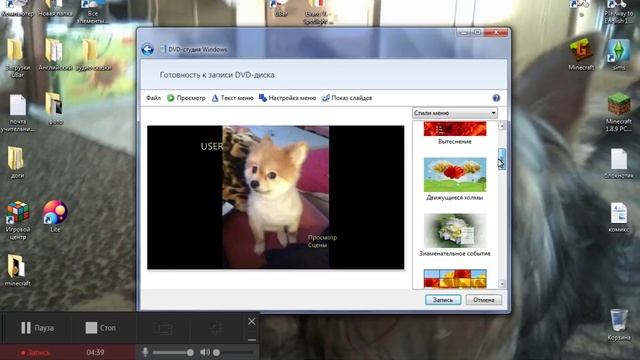Open the Английский folder on desktop

point(55,55)
